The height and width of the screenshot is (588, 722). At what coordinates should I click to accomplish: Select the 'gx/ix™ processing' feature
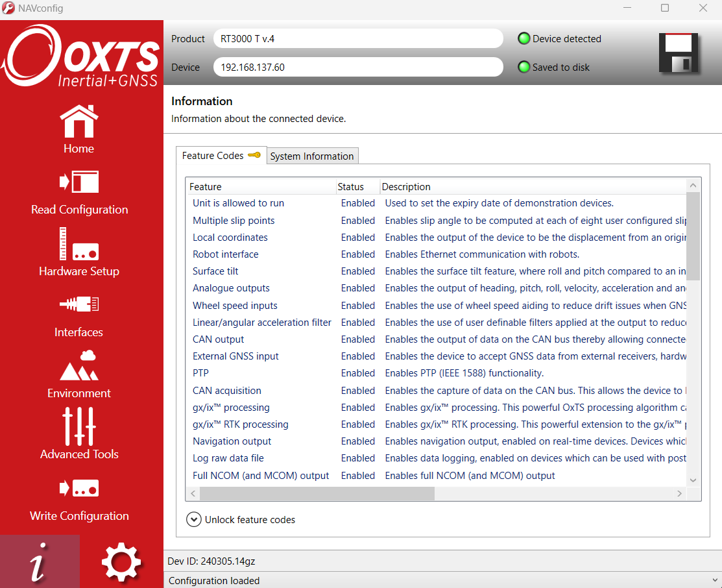(x=231, y=408)
